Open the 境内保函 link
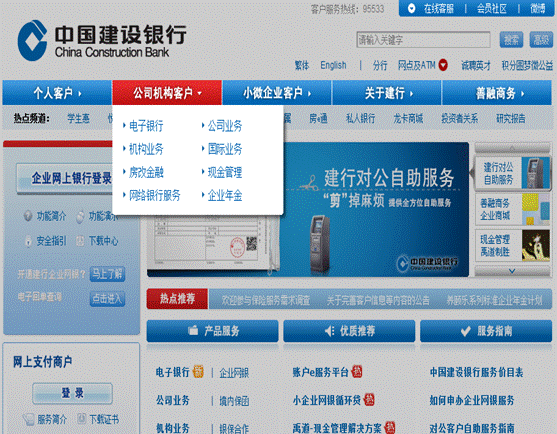 pyautogui.click(x=234, y=401)
